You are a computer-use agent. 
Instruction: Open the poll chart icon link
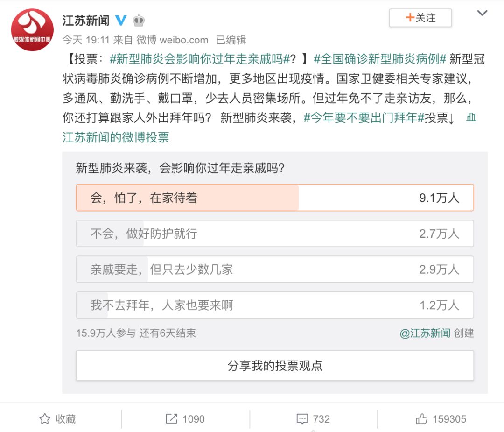tap(471, 117)
